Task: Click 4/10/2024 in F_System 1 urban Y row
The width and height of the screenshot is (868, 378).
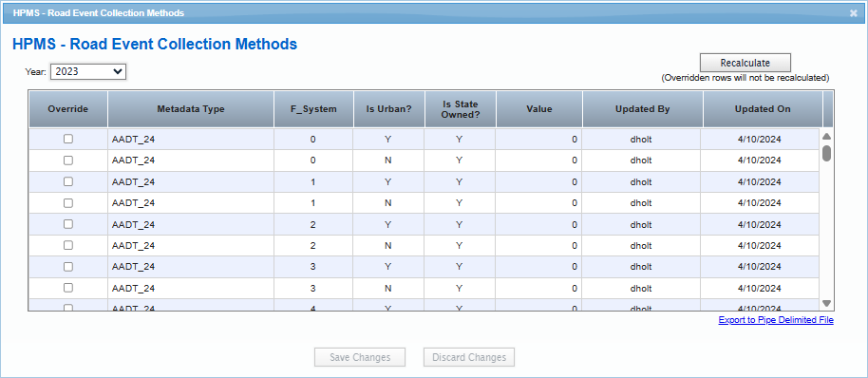Action: 760,181
